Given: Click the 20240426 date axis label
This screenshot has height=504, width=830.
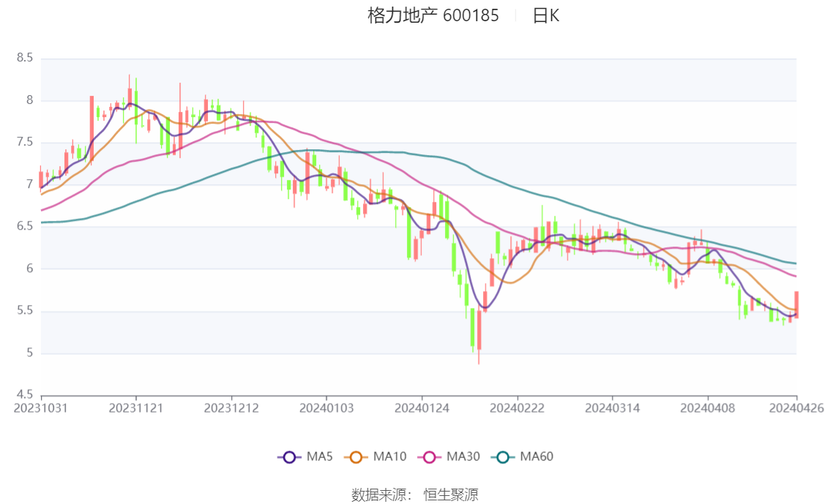Looking at the screenshot, I should tap(796, 408).
